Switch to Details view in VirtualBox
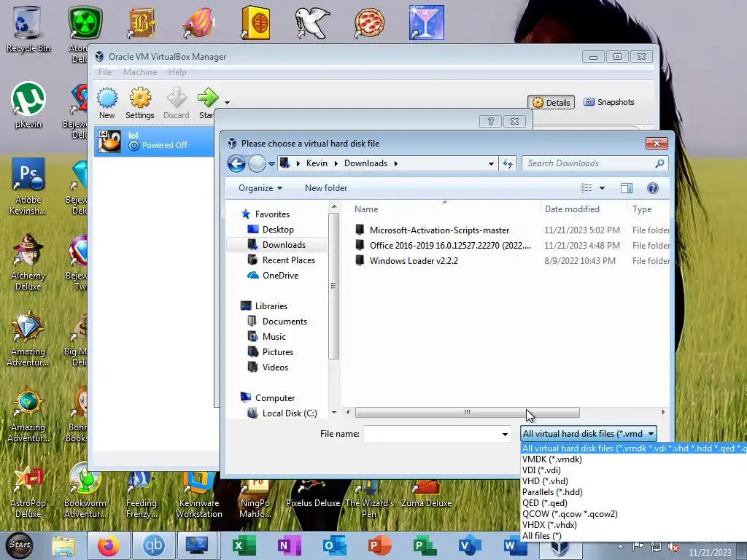The width and height of the screenshot is (747, 560). 551,102
